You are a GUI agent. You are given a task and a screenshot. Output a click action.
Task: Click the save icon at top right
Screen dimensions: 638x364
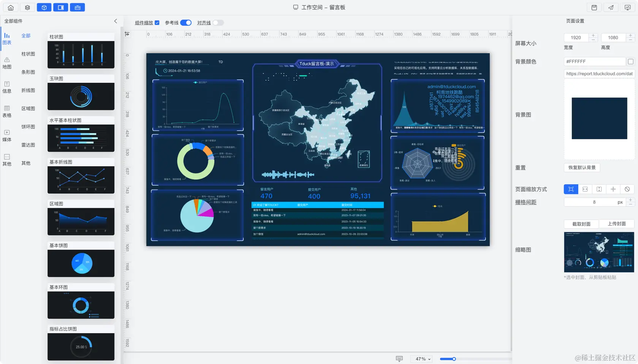click(x=594, y=7)
